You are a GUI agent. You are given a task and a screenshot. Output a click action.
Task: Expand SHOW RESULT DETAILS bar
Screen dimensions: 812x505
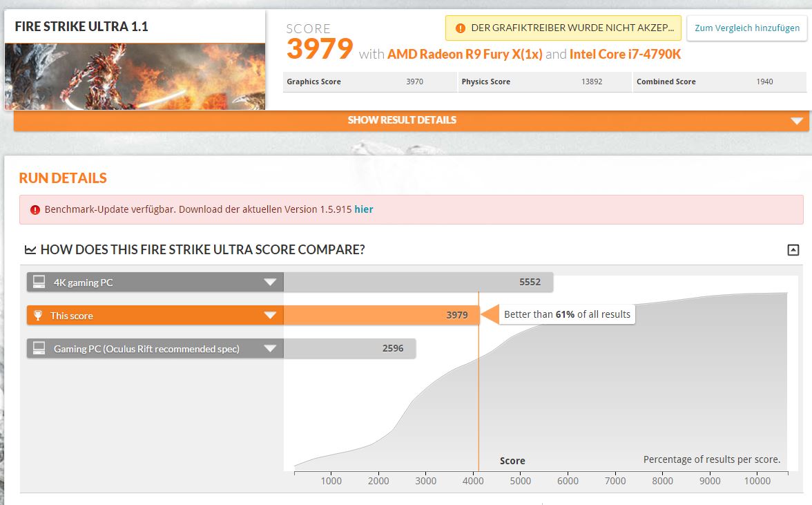click(412, 120)
